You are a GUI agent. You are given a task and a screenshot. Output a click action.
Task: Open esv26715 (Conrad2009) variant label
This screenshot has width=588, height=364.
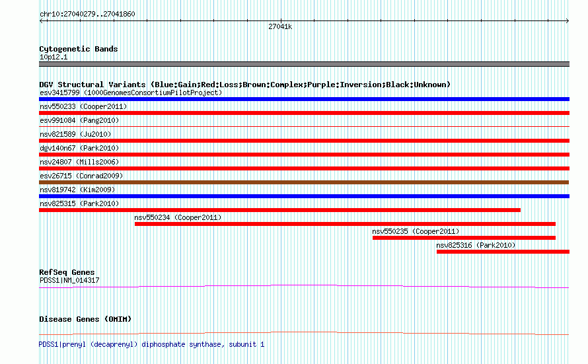pos(81,176)
